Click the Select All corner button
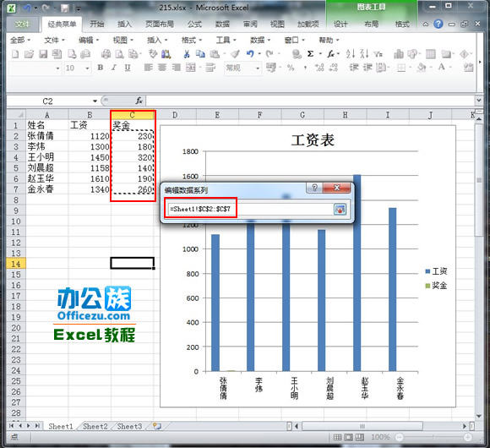The image size is (490, 448). coord(16,115)
